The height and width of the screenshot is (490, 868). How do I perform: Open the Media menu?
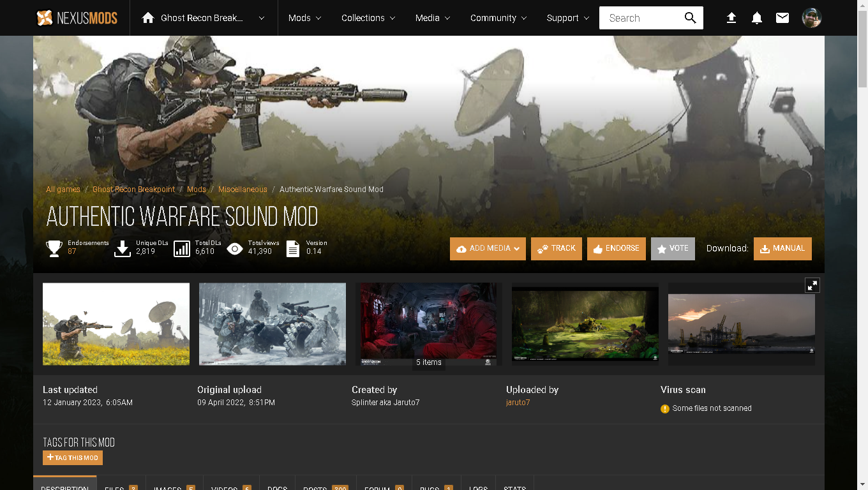433,18
